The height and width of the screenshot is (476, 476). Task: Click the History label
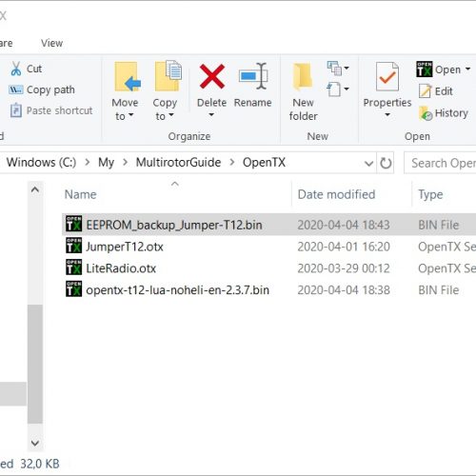click(451, 113)
